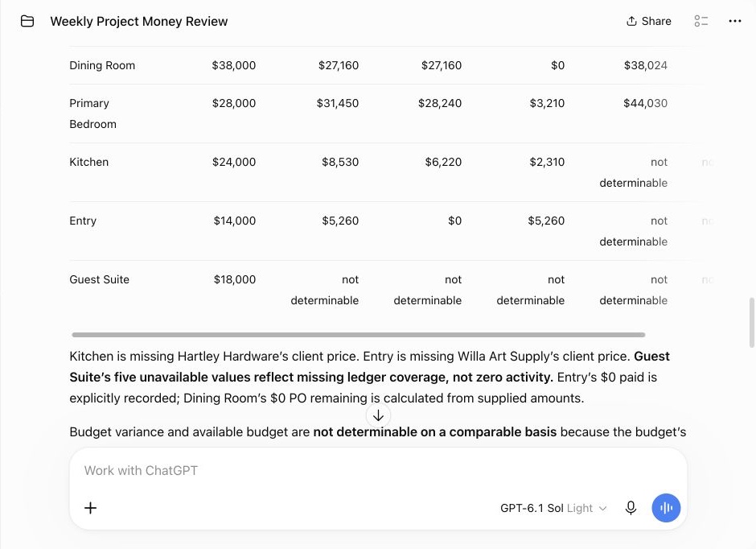Click the Kitchen budget cell $24,000

pyautogui.click(x=234, y=162)
